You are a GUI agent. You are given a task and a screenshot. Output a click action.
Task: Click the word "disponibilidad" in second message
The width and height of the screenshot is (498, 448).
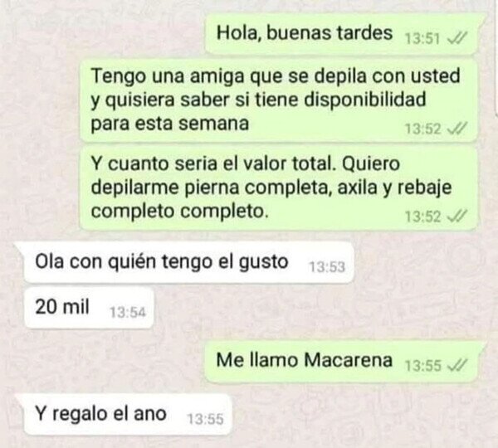click(x=365, y=100)
